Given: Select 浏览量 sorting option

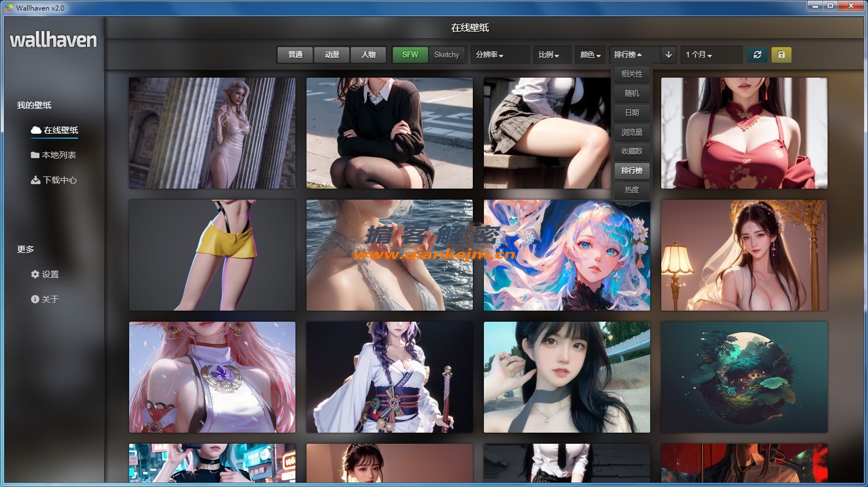Looking at the screenshot, I should pos(632,132).
